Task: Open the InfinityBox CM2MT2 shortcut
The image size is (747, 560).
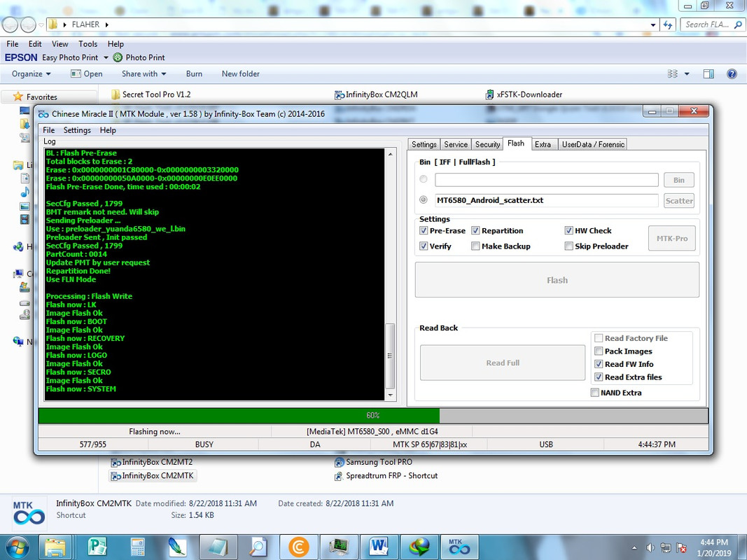Action: (152, 462)
